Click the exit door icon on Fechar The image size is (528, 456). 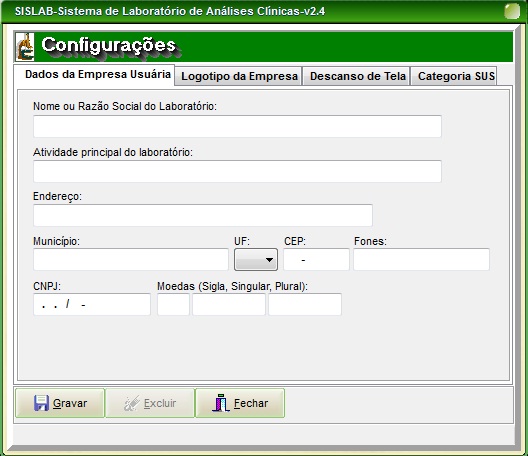[221, 403]
